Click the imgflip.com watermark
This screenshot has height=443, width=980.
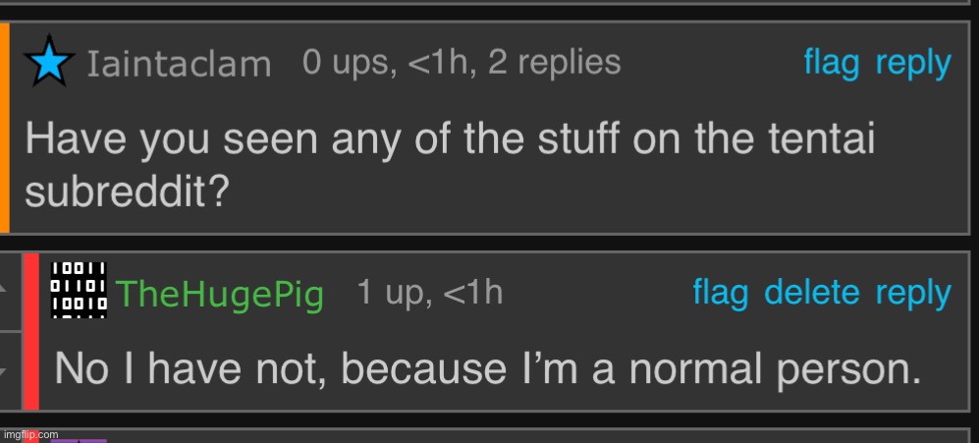pos(30,434)
